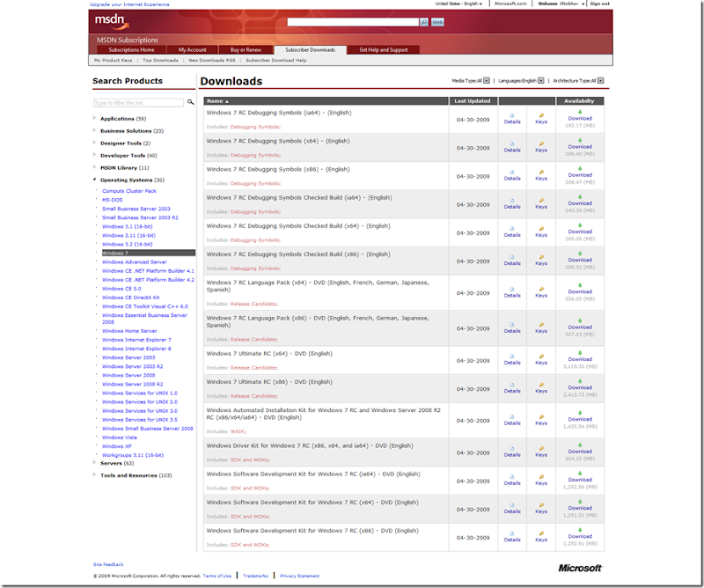Screen dimensions: 704x588
Task: Open Keys for Debugging Symbols (x64)
Action: tap(541, 147)
